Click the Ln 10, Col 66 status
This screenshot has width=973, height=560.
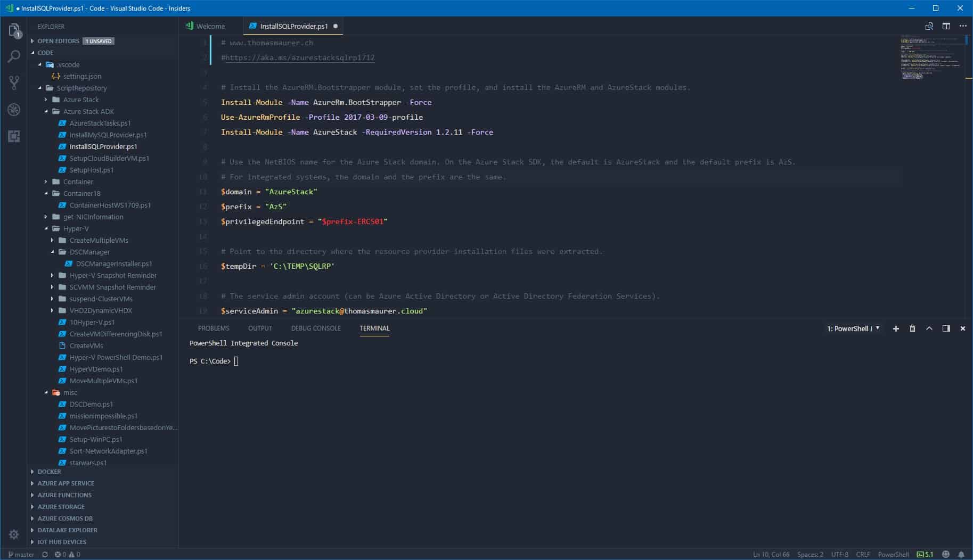tap(771, 554)
